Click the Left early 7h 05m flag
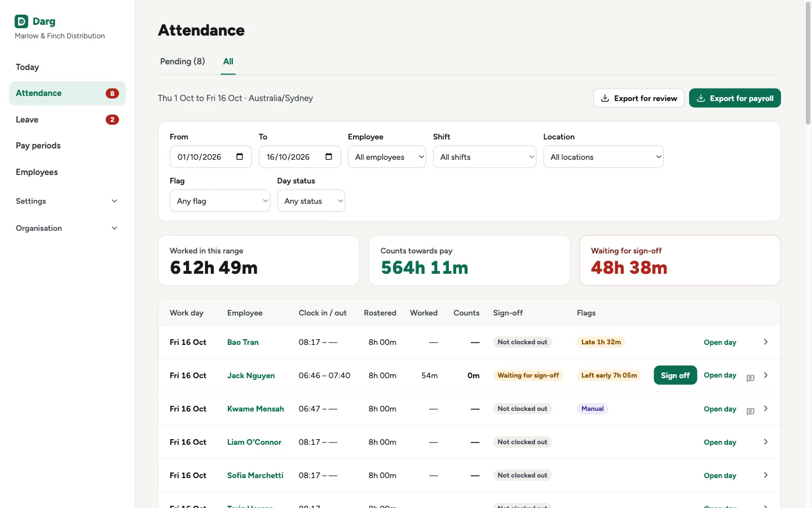The image size is (812, 508). (x=609, y=375)
